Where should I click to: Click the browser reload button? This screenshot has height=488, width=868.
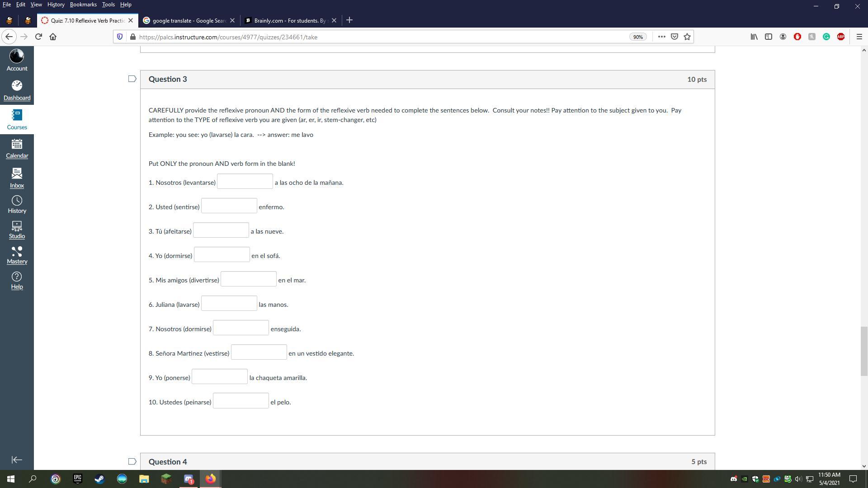pyautogui.click(x=38, y=37)
